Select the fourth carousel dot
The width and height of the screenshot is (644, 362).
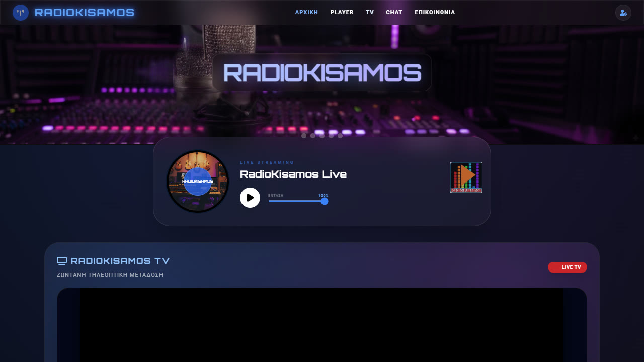click(x=331, y=136)
